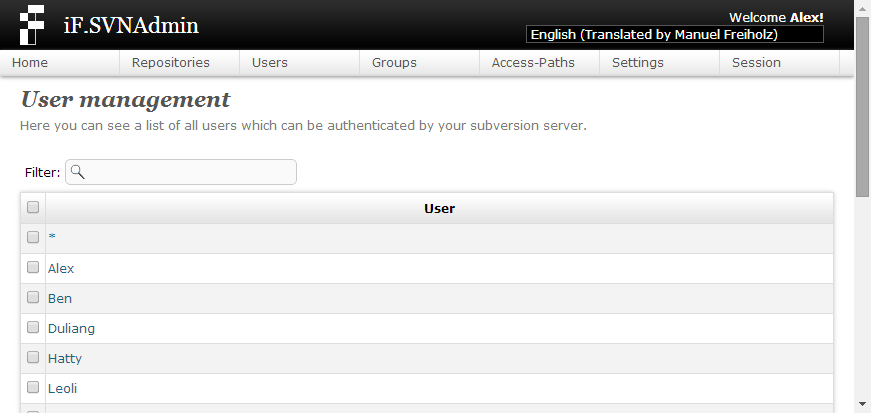Click the Welcome Alex! text
Viewport: 871px width, 413px height.
tap(776, 18)
